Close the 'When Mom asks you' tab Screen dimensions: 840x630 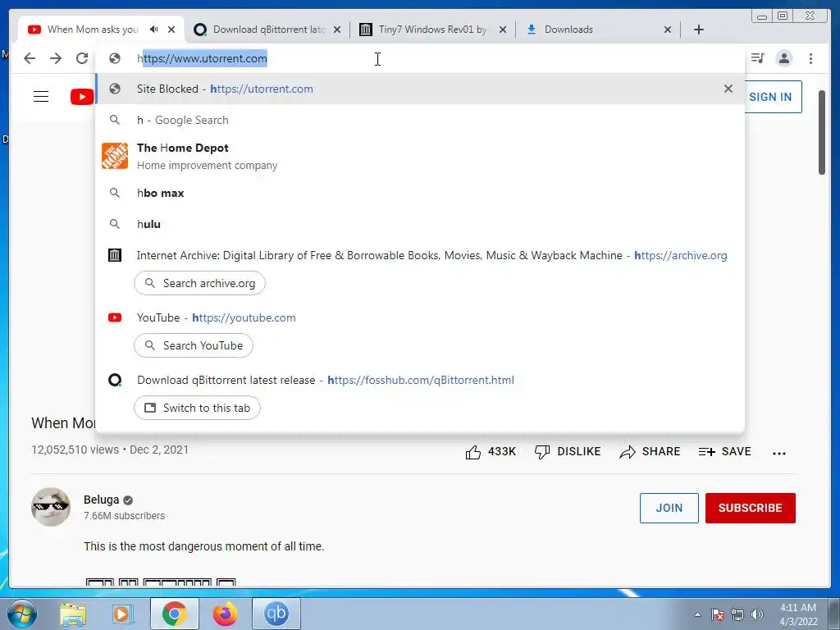click(x=171, y=30)
